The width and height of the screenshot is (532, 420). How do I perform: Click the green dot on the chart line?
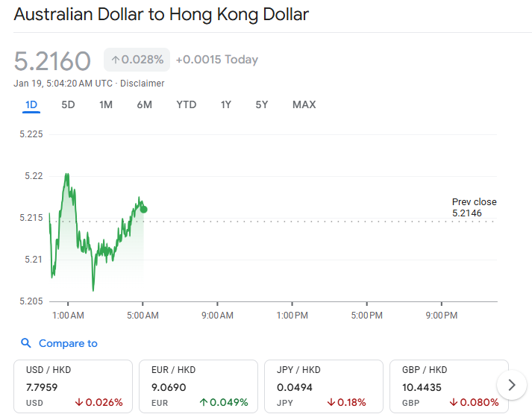tap(143, 209)
